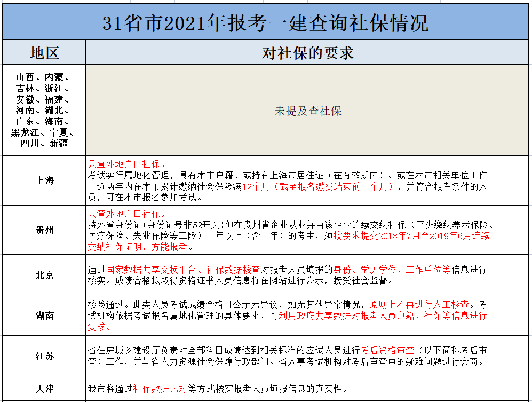Select the '天津' region cell
This screenshot has width=532, height=402.
click(44, 389)
